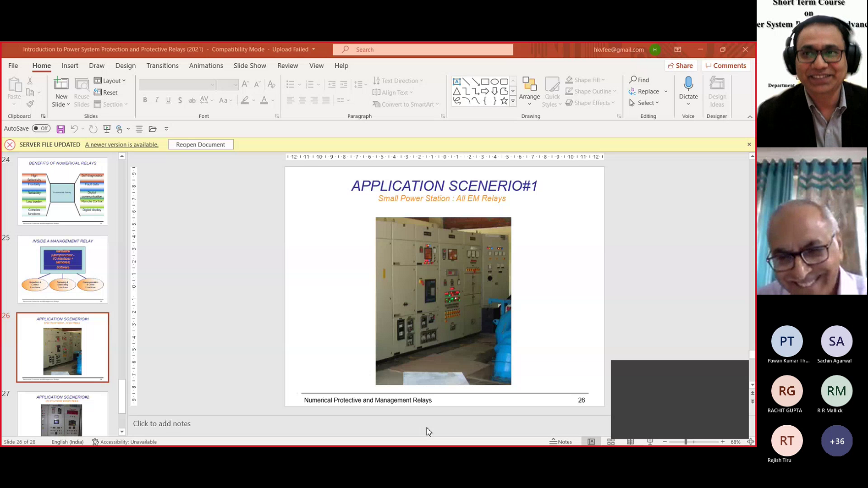Click the Undo arrow icon
The width and height of the screenshot is (868, 488).
[74, 129]
